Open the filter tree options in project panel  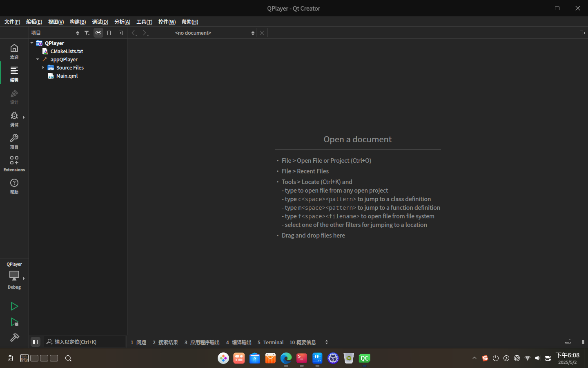87,33
